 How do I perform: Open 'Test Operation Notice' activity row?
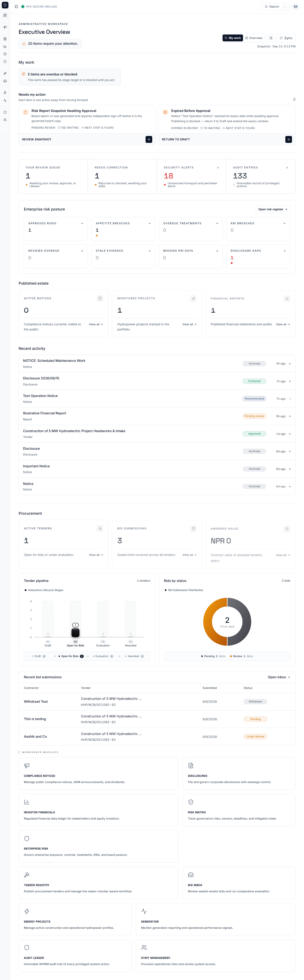(x=157, y=399)
